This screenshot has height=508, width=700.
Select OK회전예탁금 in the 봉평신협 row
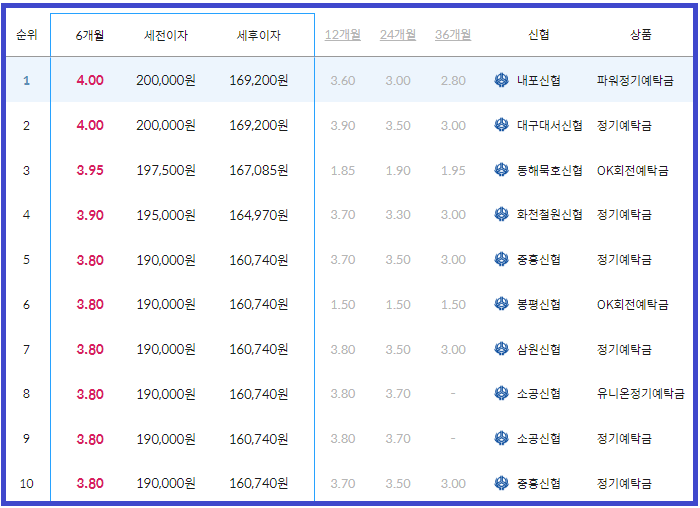point(633,304)
